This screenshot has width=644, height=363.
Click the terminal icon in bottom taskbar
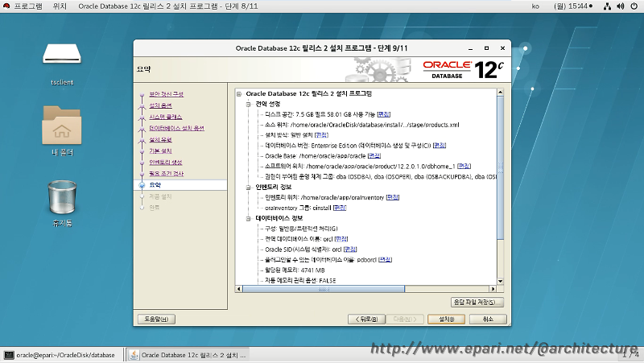(x=9, y=355)
